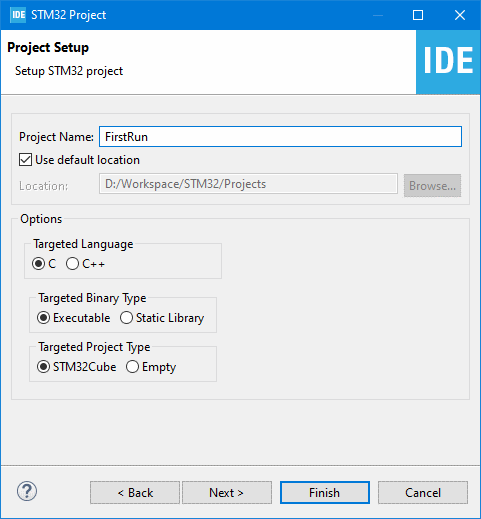The image size is (481, 519).
Task: Maximize the STM32 Project dialog
Action: pos(418,15)
